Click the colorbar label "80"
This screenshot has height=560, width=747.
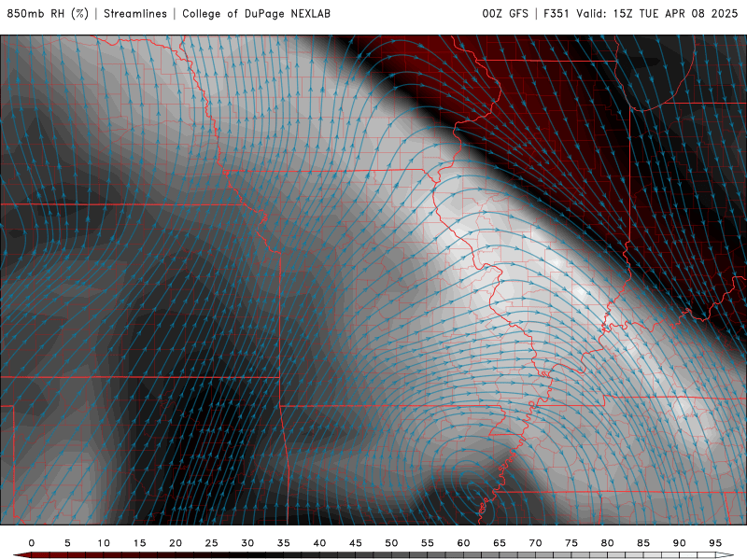point(608,543)
